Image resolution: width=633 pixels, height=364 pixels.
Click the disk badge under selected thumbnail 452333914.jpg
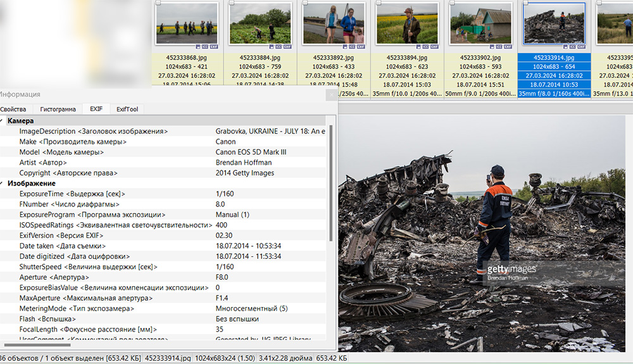tap(565, 47)
